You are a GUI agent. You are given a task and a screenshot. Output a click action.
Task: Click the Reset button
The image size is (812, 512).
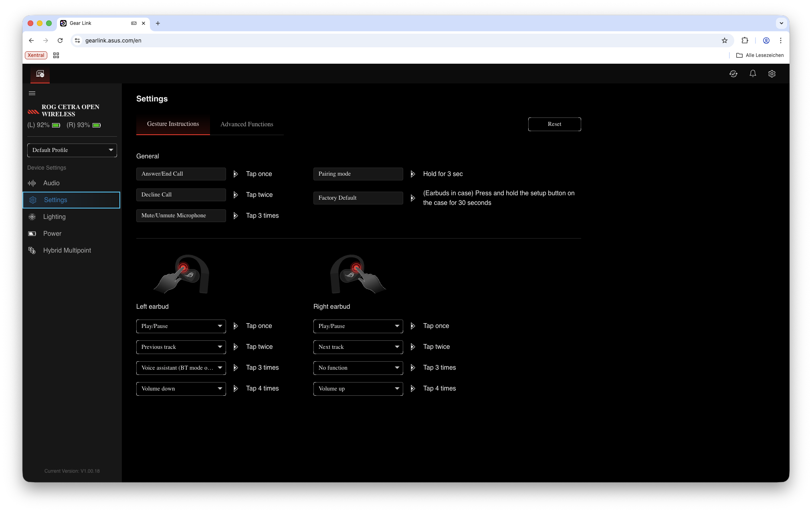pos(554,124)
